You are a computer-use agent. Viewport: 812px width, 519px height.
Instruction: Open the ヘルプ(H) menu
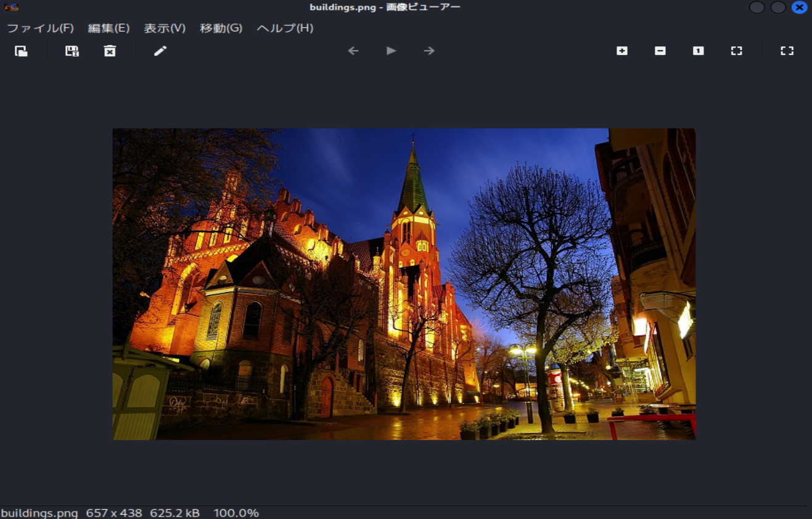[x=285, y=28]
